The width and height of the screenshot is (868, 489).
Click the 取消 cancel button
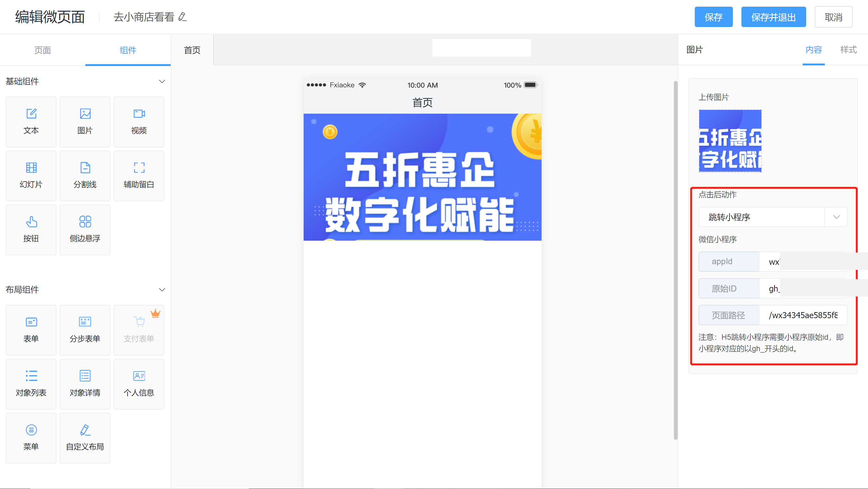[x=833, y=17]
